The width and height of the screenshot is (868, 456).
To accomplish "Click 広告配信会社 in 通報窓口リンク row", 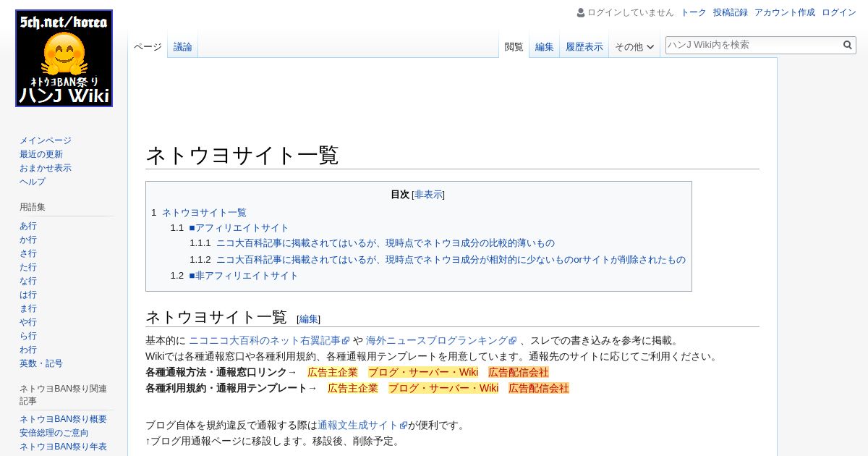I will pos(519,372).
